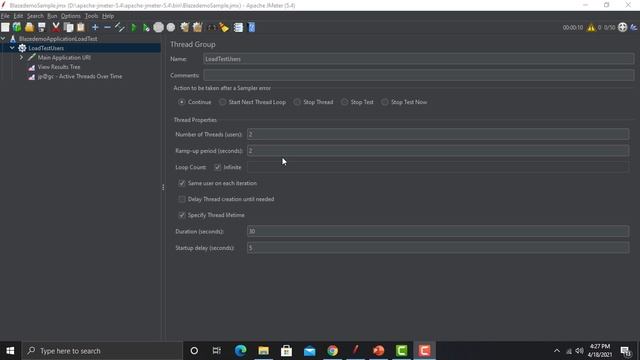Open the Templates icon in toolbar
640x360 pixels.
pos(17,27)
